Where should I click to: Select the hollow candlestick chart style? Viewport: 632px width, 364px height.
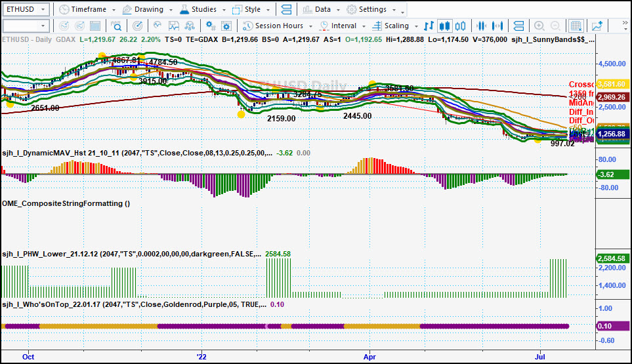(460, 26)
